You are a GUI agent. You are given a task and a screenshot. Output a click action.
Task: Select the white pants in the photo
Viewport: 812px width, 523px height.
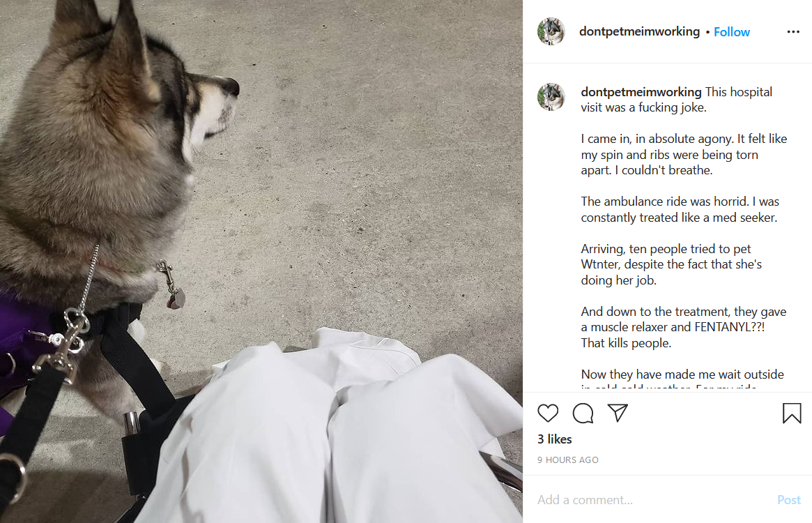[x=332, y=430]
